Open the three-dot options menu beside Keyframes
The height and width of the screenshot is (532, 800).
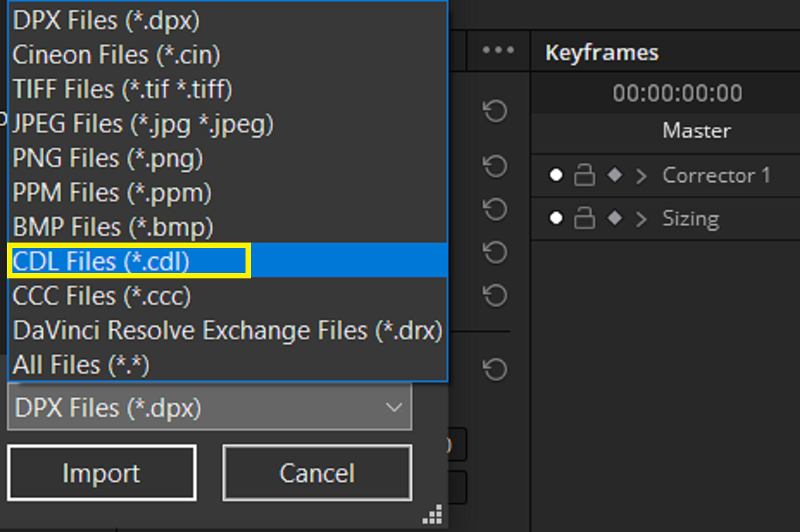[498, 50]
